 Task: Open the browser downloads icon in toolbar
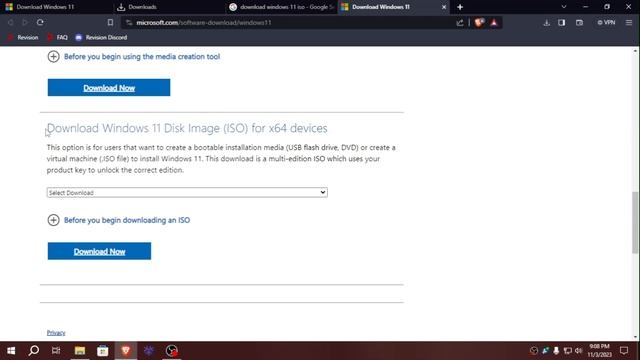547,22
